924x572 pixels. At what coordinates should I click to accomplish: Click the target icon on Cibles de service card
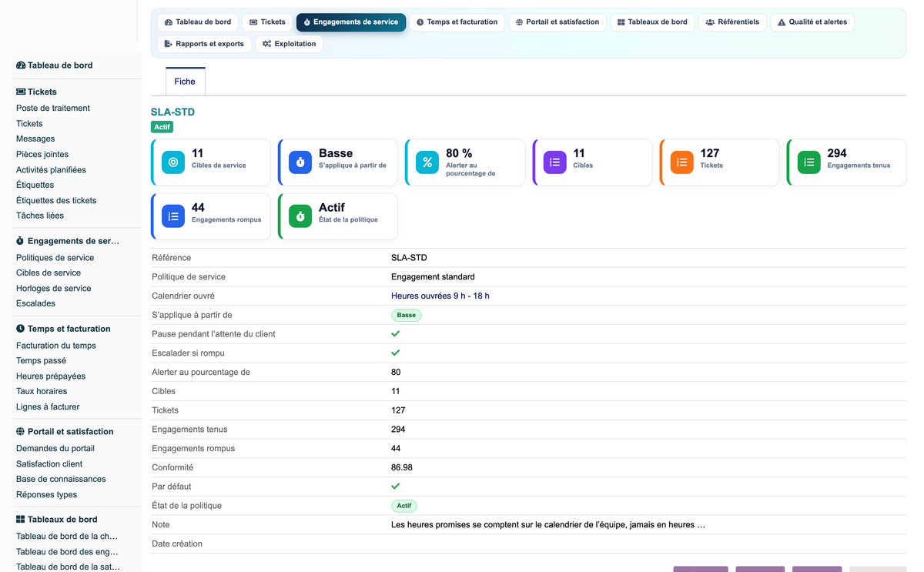[x=173, y=162]
